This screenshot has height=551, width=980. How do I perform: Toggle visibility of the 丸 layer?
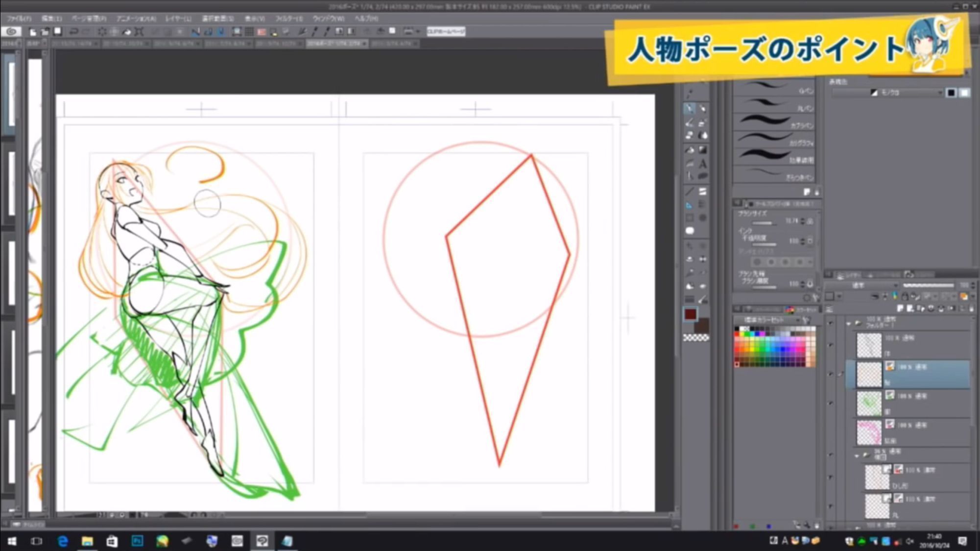[831, 506]
